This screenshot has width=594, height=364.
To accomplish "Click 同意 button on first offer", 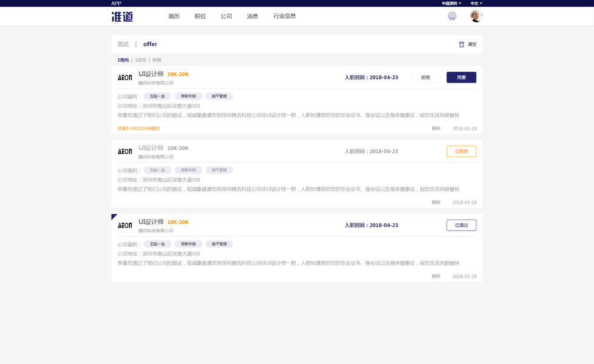I will point(461,77).
